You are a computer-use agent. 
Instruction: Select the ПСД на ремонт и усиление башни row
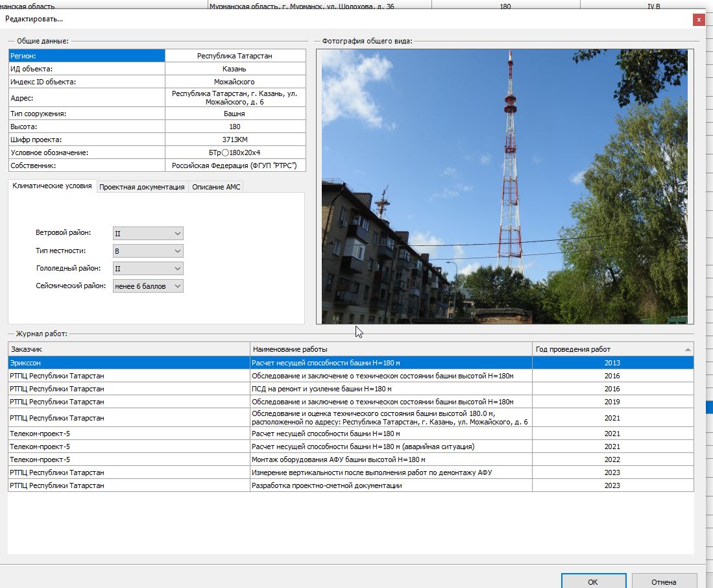click(350, 389)
